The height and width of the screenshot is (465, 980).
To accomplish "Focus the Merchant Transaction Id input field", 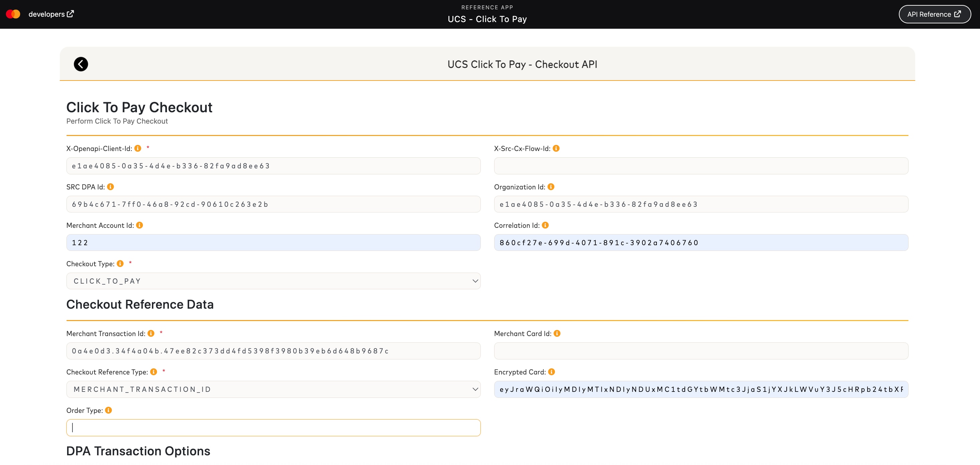I will (x=273, y=350).
